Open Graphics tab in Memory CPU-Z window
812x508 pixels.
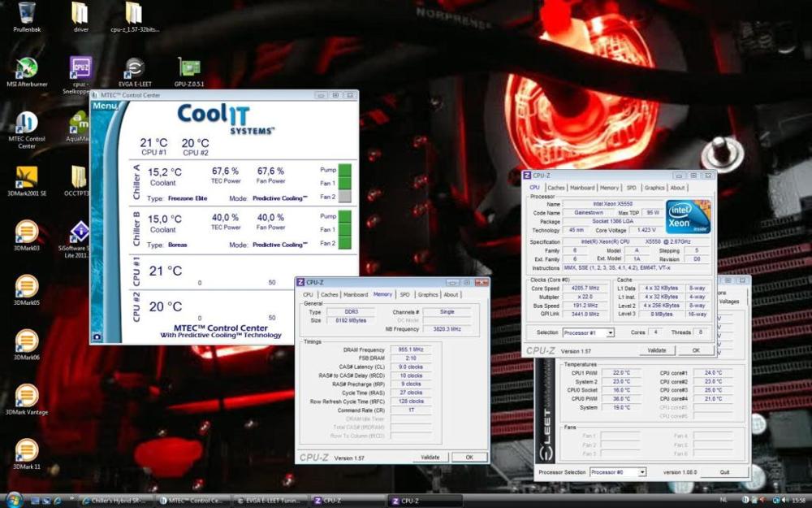coord(428,294)
